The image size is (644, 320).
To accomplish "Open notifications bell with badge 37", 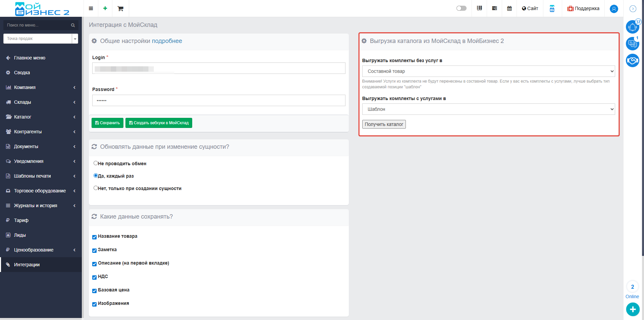I will pos(632,27).
